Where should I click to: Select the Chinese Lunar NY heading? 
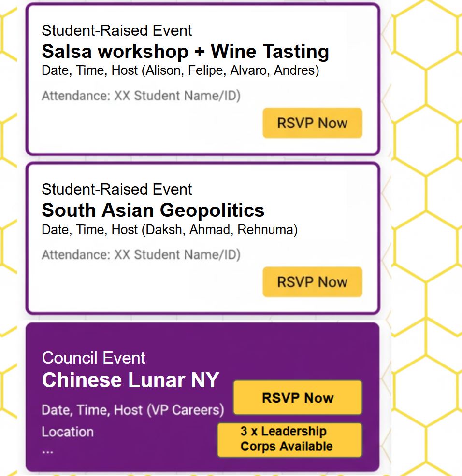point(130,380)
